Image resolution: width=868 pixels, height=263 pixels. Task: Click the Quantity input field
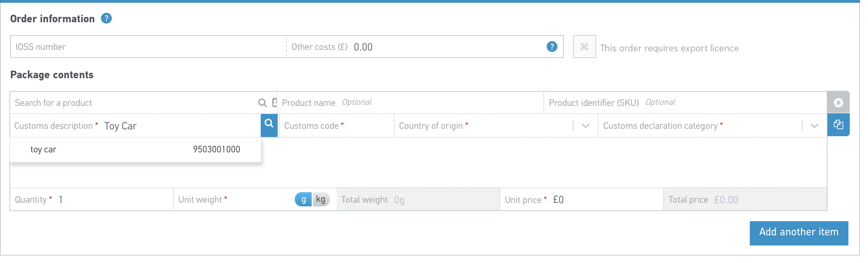click(111, 200)
